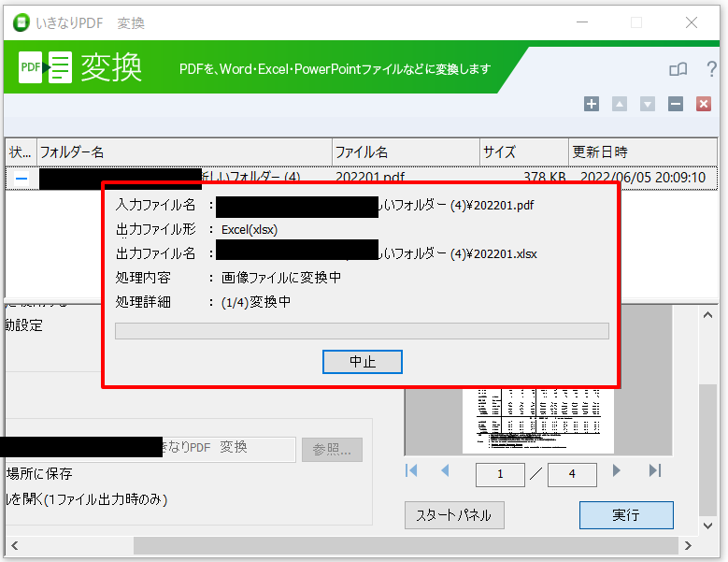The height and width of the screenshot is (562, 728).
Task: Click the 378 KB size cell
Action: pyautogui.click(x=544, y=177)
